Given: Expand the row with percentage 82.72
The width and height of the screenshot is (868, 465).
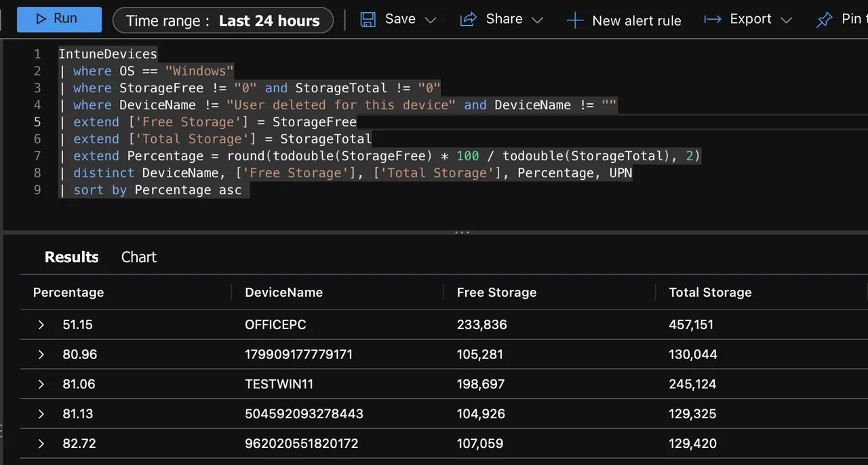Looking at the screenshot, I should (x=41, y=444).
